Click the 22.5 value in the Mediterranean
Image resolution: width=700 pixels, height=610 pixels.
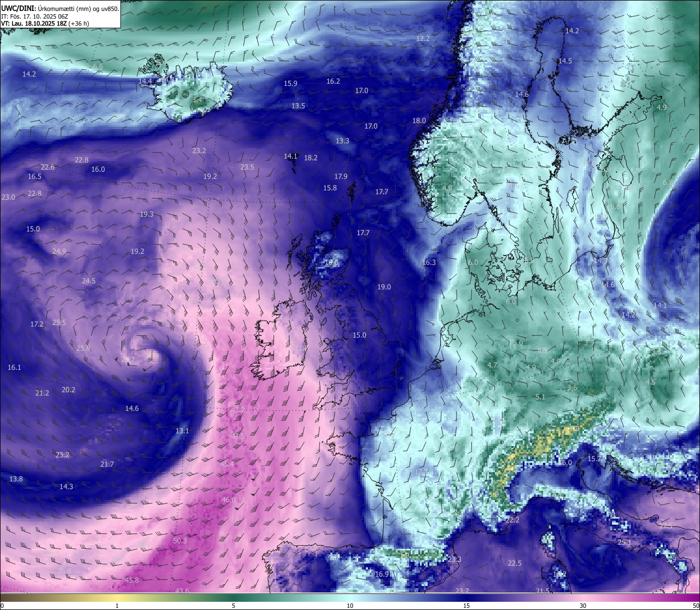click(x=515, y=563)
